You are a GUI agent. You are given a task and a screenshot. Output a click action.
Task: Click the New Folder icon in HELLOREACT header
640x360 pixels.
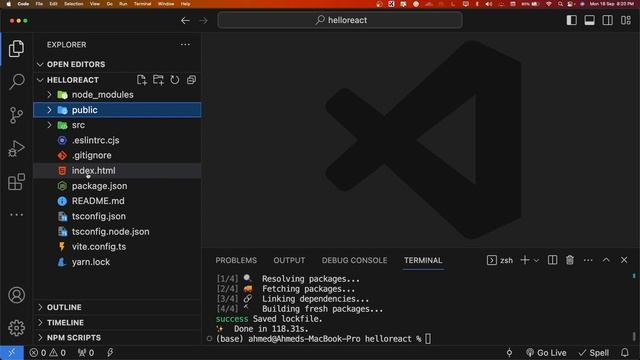pos(158,80)
